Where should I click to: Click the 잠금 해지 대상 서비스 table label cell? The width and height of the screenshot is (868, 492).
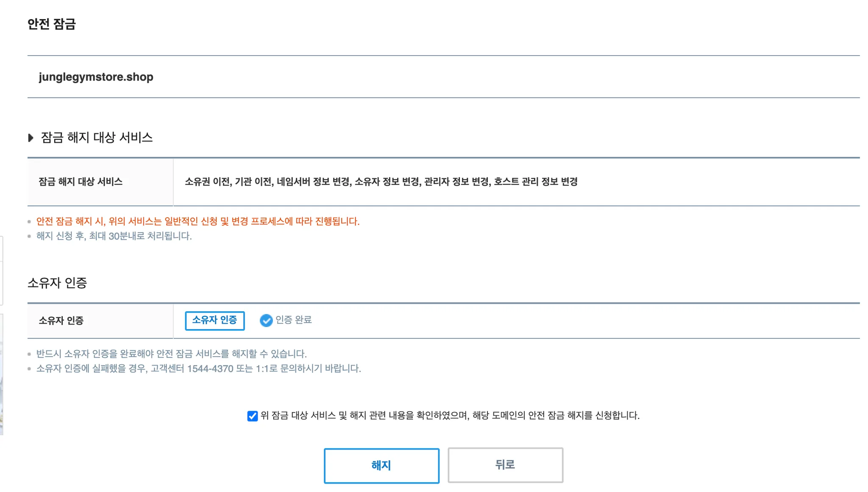pos(100,182)
